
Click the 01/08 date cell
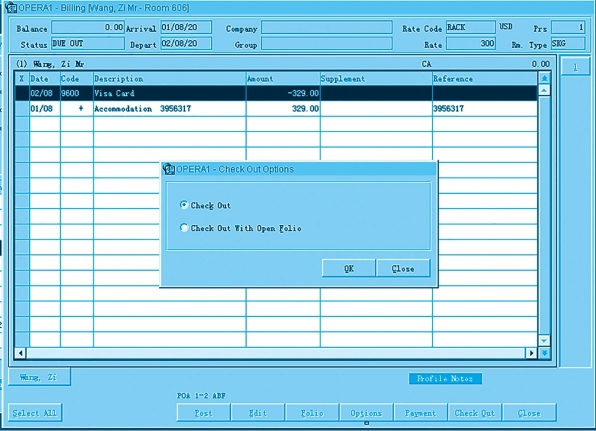pos(45,109)
